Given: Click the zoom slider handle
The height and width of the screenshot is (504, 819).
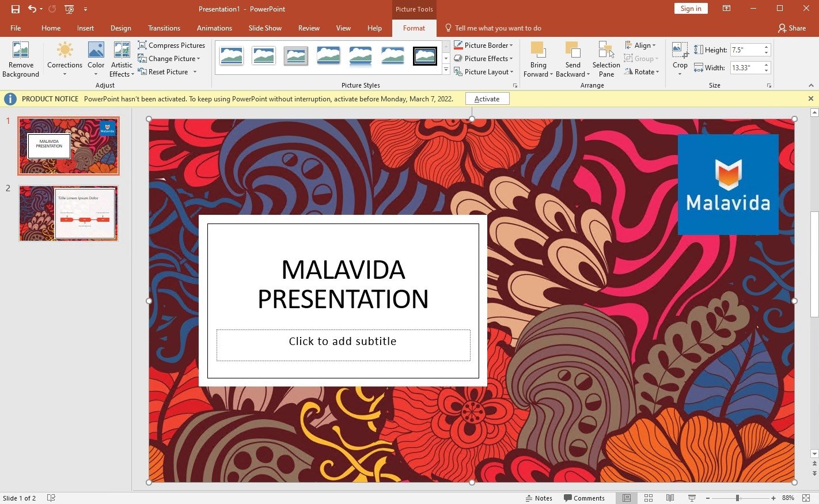Looking at the screenshot, I should click(x=737, y=498).
